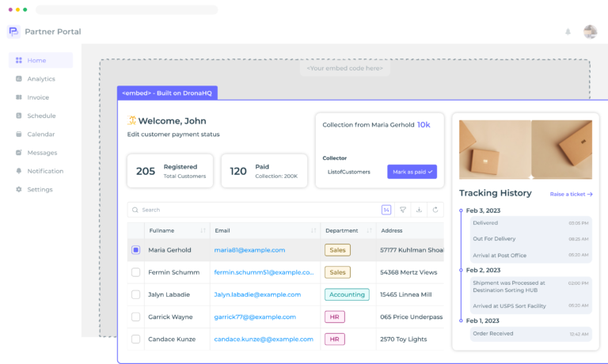Download the table data
This screenshot has height=364, width=608.
[419, 210]
